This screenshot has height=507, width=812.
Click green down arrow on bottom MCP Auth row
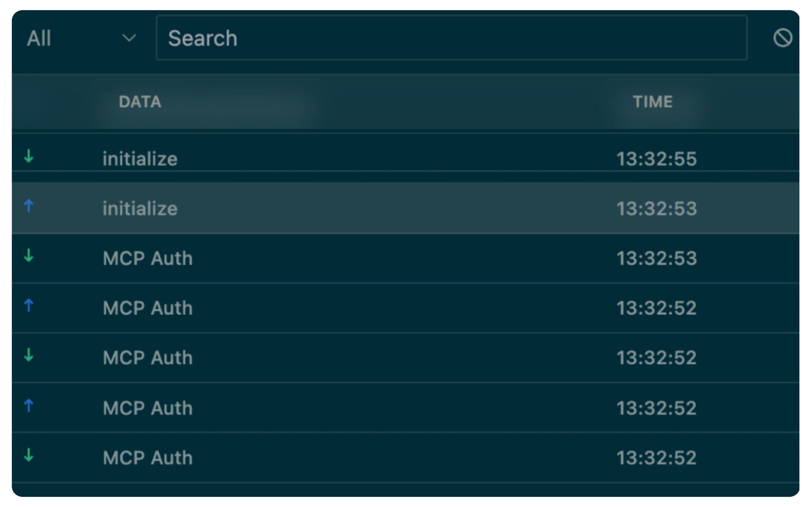(29, 455)
